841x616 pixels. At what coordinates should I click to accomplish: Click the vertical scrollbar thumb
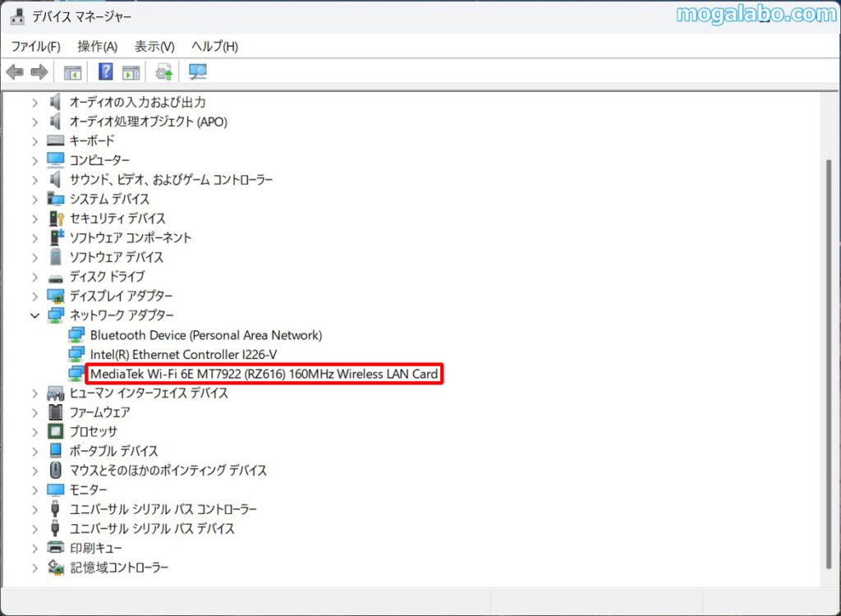coord(828,365)
